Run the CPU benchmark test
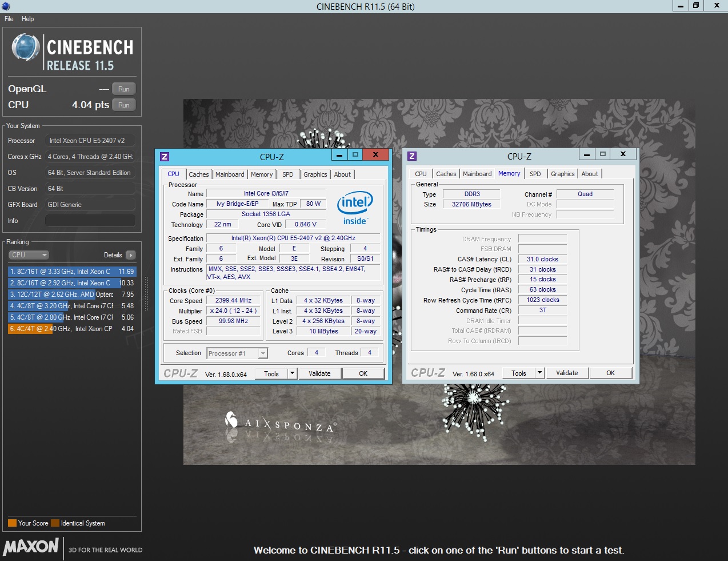 (x=124, y=105)
